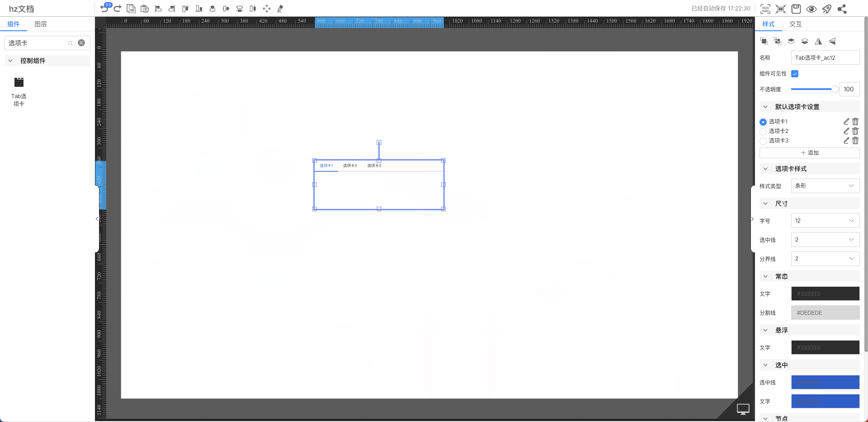
Task: Click the opacity slider handle
Action: pos(835,89)
